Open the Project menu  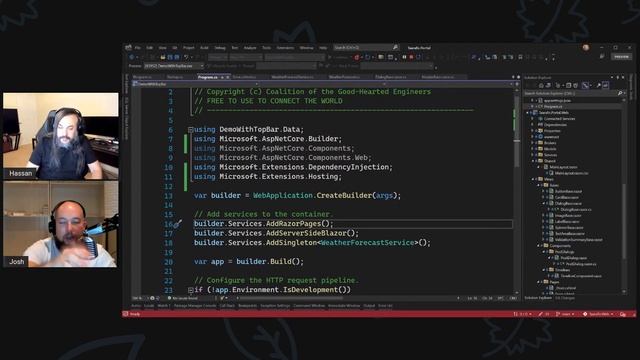pyautogui.click(x=189, y=48)
